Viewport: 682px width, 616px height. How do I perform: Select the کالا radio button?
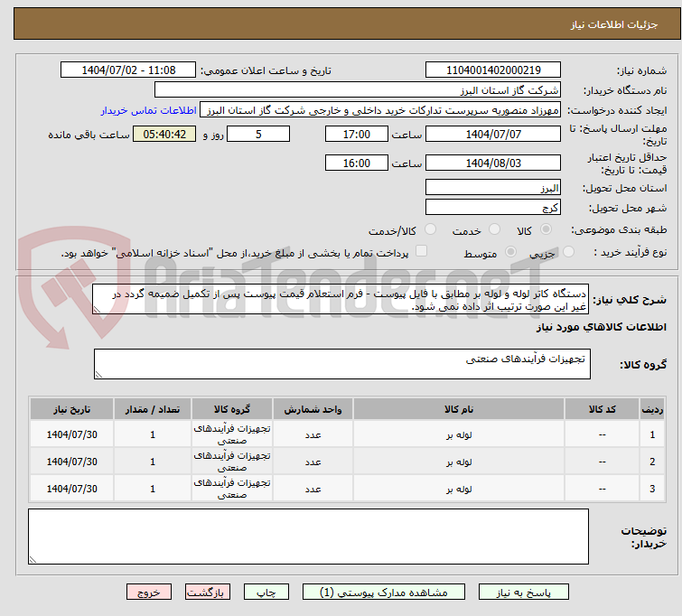[x=546, y=229]
